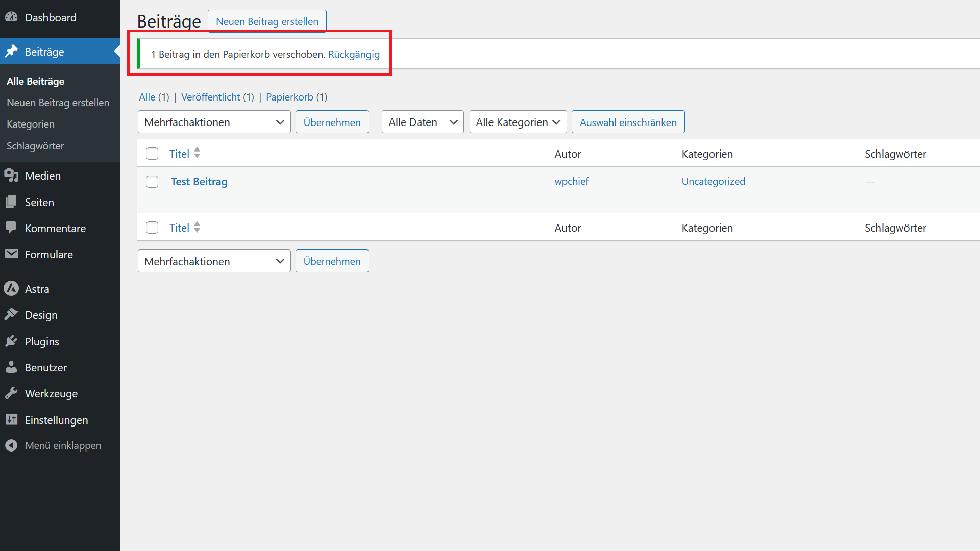
Task: Click the Beiträge pushpin icon
Action: (x=11, y=52)
